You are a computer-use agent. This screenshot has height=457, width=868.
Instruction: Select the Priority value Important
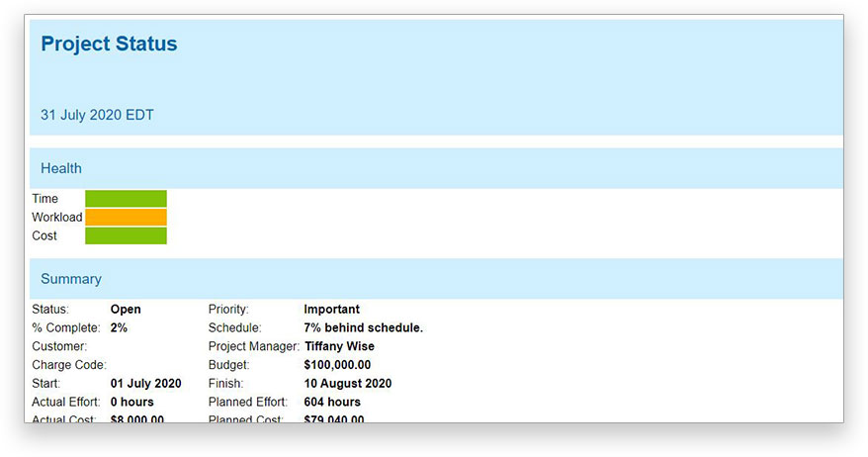(x=331, y=309)
